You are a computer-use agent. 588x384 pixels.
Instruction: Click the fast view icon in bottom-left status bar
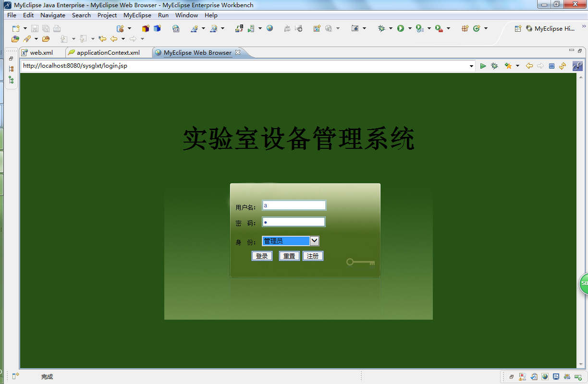[x=15, y=376]
